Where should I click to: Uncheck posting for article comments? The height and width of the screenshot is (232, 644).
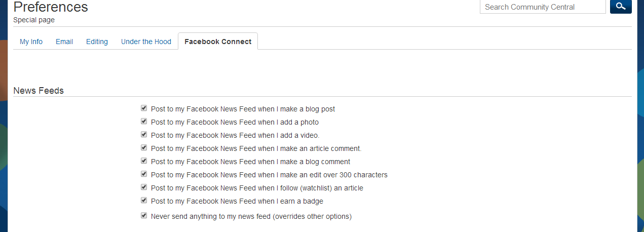(x=144, y=148)
